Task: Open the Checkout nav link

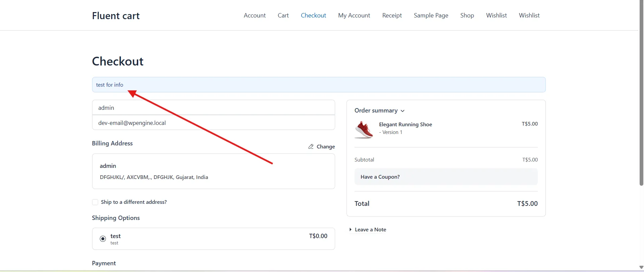Action: 313,15
